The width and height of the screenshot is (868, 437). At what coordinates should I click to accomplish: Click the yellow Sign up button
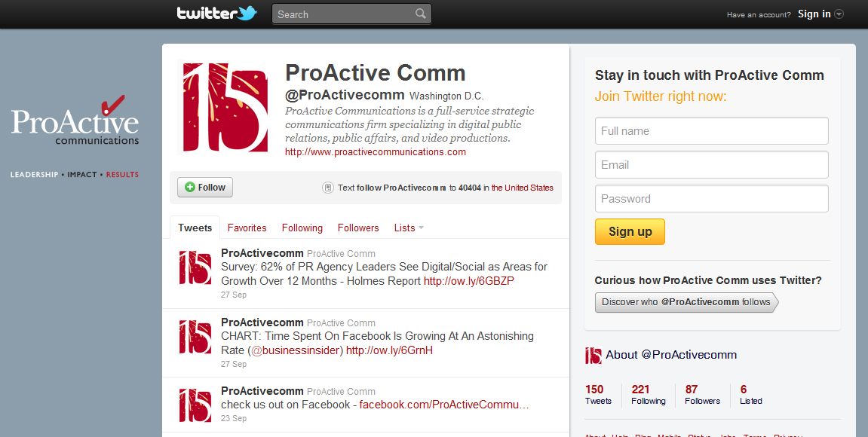tap(630, 231)
